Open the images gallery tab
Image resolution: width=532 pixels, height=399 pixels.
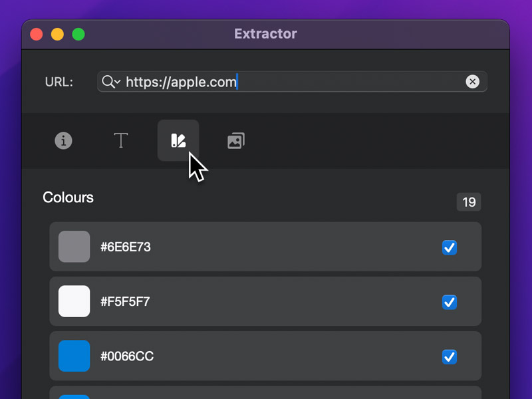pyautogui.click(x=235, y=141)
